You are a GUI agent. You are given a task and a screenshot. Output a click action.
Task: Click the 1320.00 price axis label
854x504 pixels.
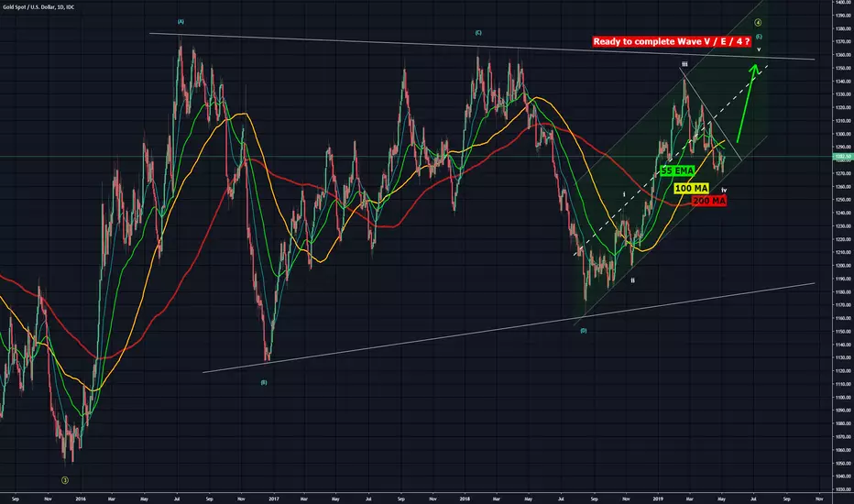pyautogui.click(x=844, y=107)
